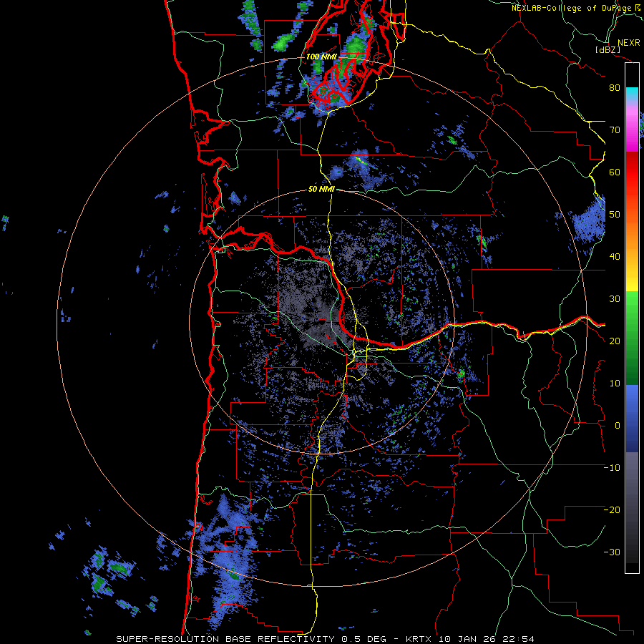Screen dimensions: 644x644
Task: Click the 22:54 timestamp in the caption
Action: 520,639
